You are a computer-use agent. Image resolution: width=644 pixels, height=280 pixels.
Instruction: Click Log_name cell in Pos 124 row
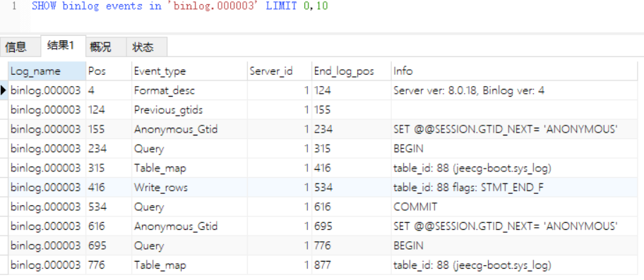[47, 110]
